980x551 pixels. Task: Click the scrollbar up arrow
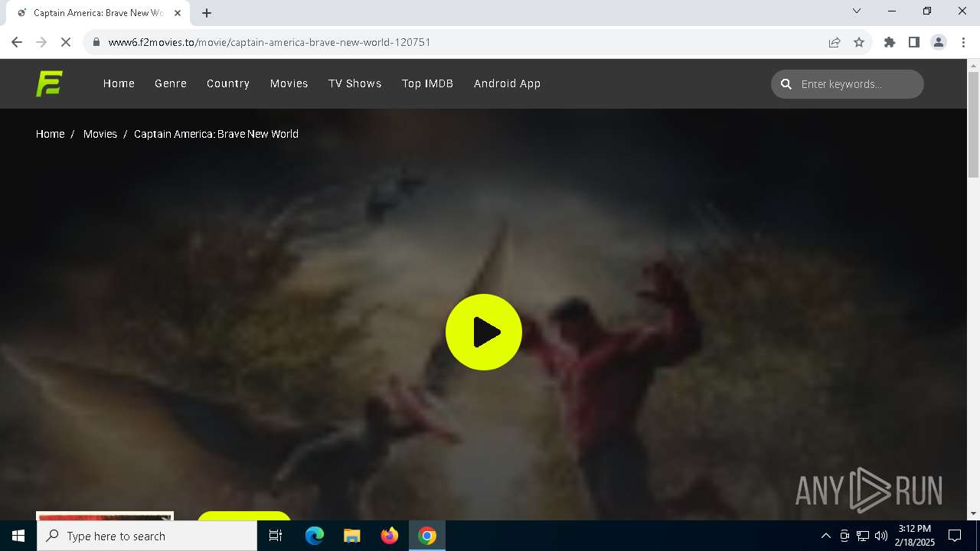pyautogui.click(x=973, y=66)
